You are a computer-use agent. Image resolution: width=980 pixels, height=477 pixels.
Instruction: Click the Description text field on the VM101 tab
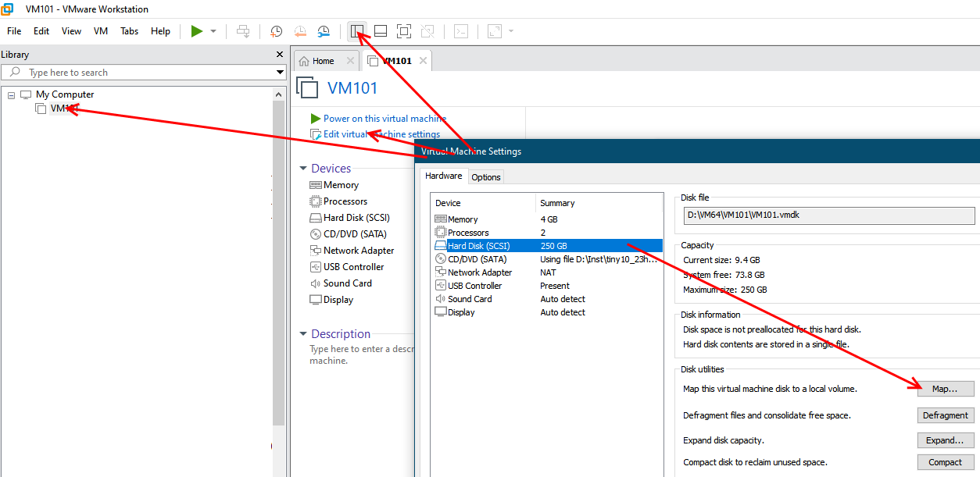(361, 355)
